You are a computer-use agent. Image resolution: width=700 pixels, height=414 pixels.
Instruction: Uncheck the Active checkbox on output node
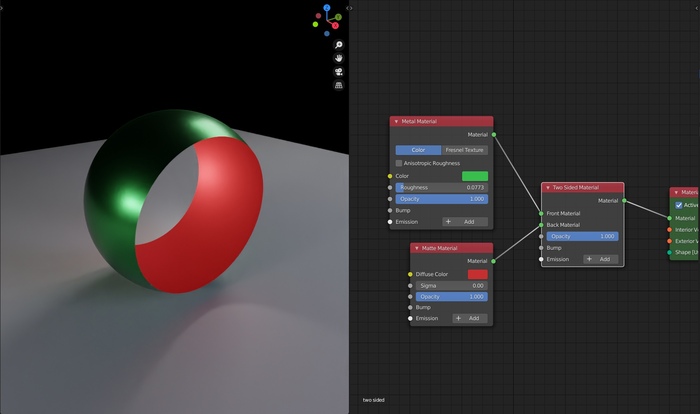[680, 205]
